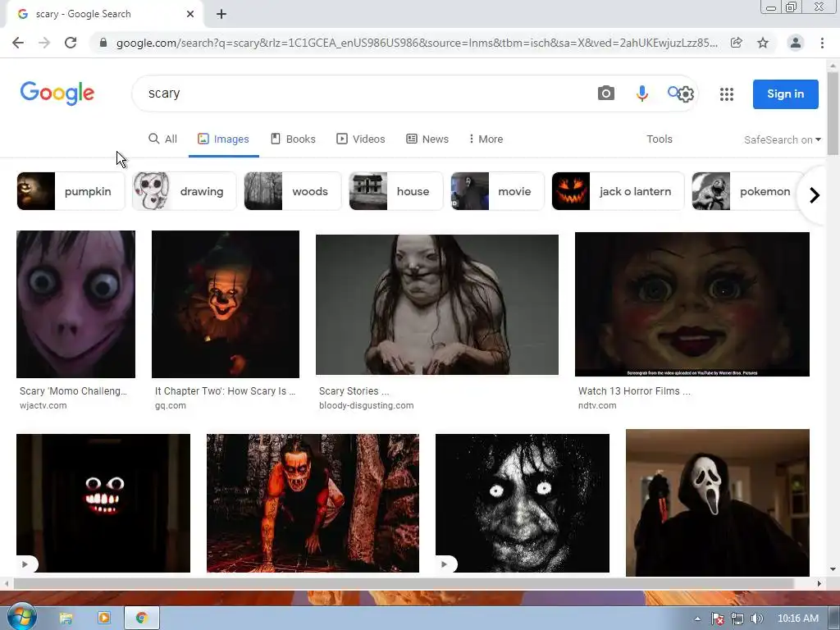Open a new browser tab
The height and width of the screenshot is (630, 840).
(221, 14)
